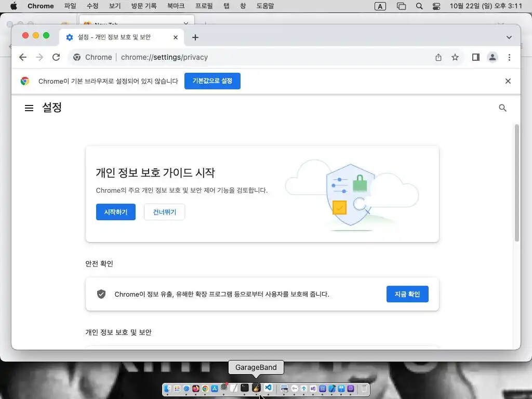Dismiss the default browser banner
The height and width of the screenshot is (399, 532).
508,81
